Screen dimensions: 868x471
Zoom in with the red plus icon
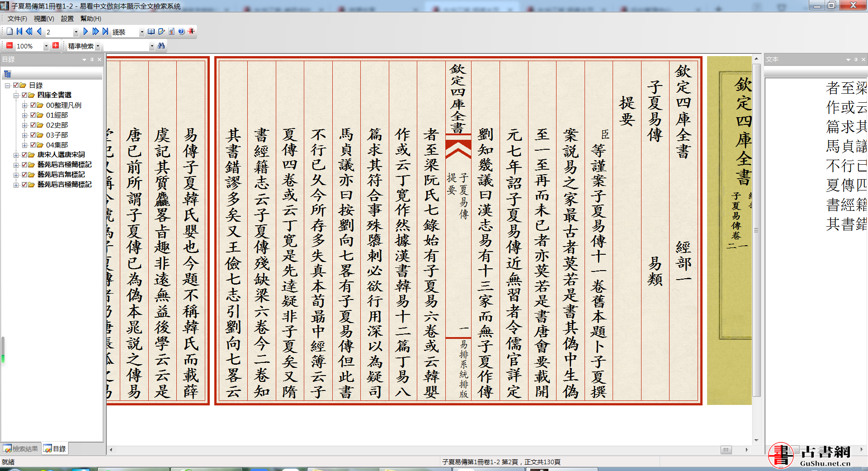point(56,45)
